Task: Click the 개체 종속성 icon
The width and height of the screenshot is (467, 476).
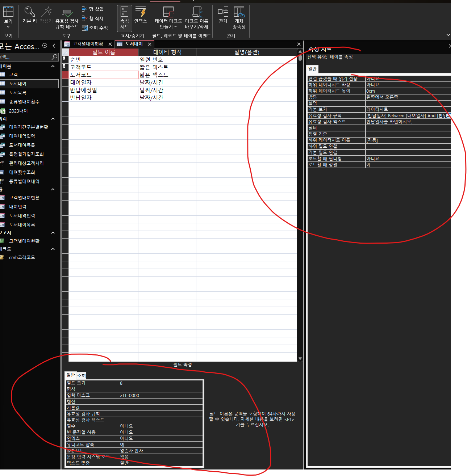Action: pos(239,17)
